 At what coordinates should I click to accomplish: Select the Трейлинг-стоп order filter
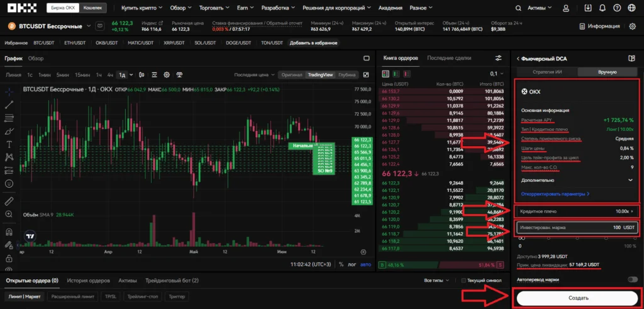142,296
